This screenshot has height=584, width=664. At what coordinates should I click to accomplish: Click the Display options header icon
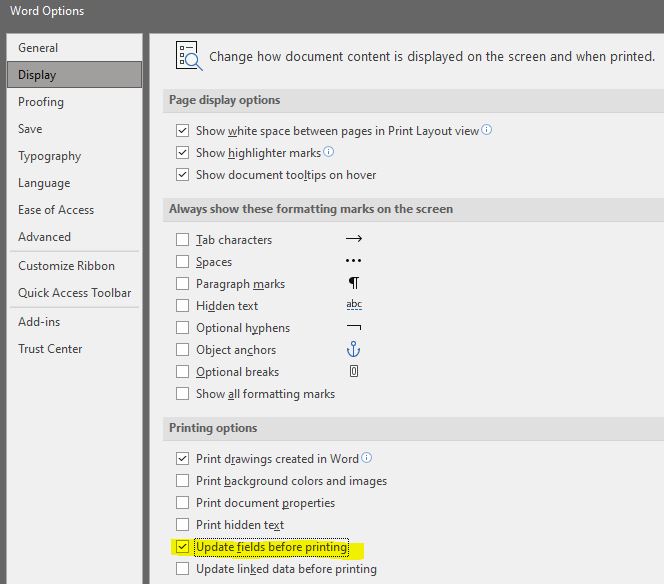click(x=188, y=56)
